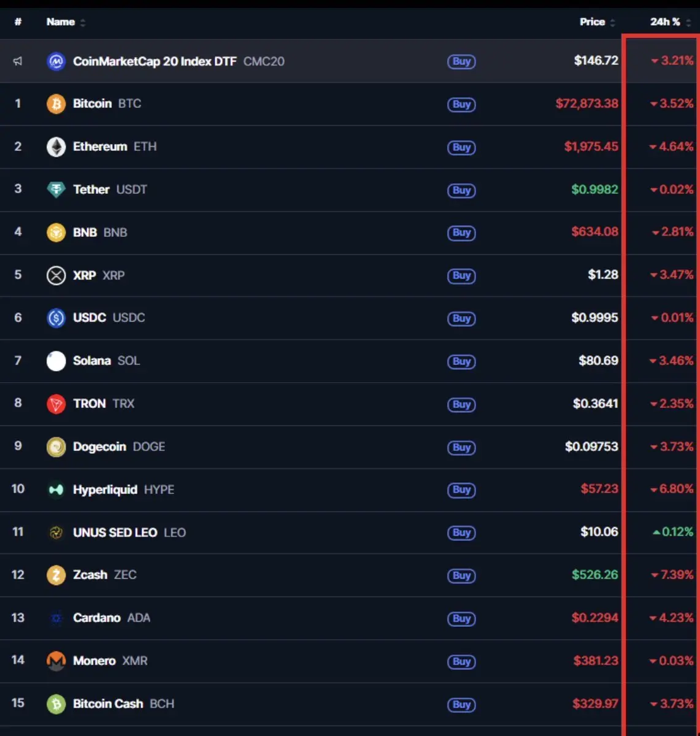700x736 pixels.
Task: Click the $634.08 BNB price
Action: coord(594,232)
